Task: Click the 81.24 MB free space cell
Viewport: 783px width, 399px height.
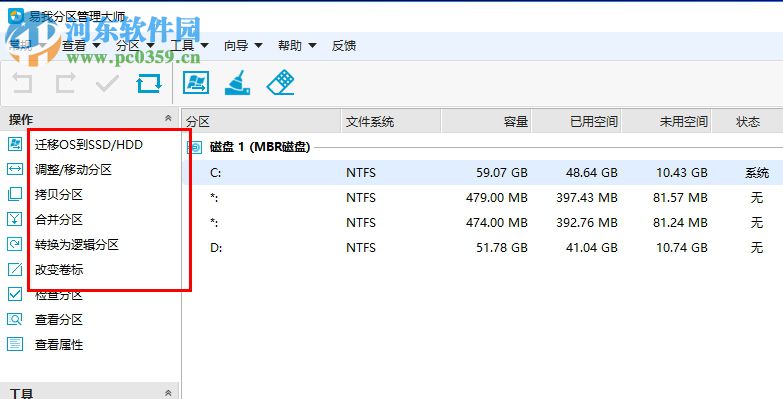Action: click(x=680, y=223)
